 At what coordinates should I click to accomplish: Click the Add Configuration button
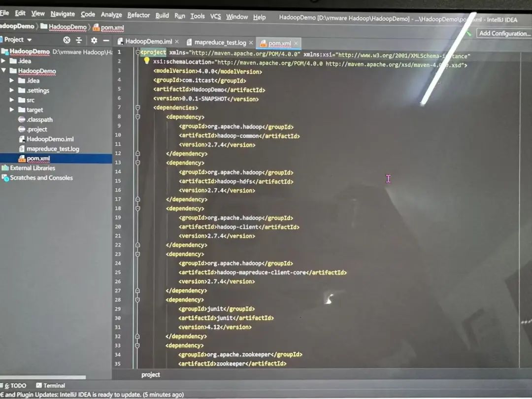pyautogui.click(x=504, y=33)
